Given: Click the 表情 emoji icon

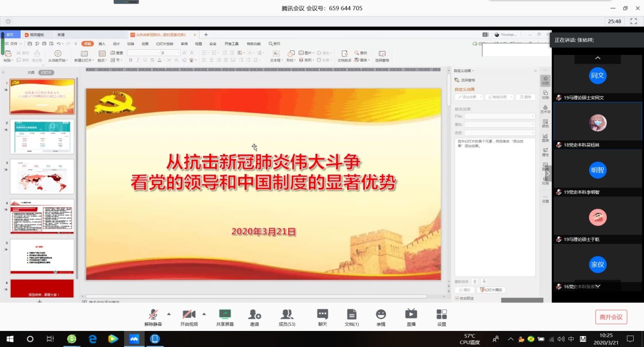Looking at the screenshot, I should [381, 314].
